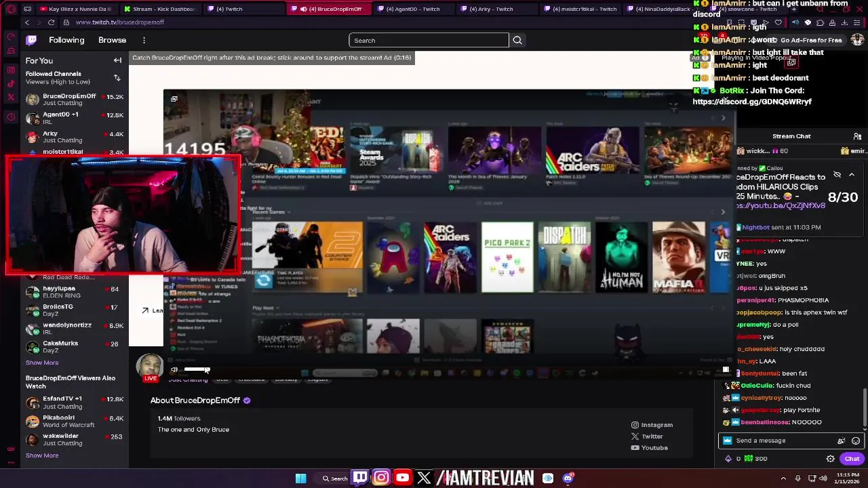This screenshot has width=868, height=488.
Task: Hide pinned message with crossed-eye icon
Action: point(837,175)
